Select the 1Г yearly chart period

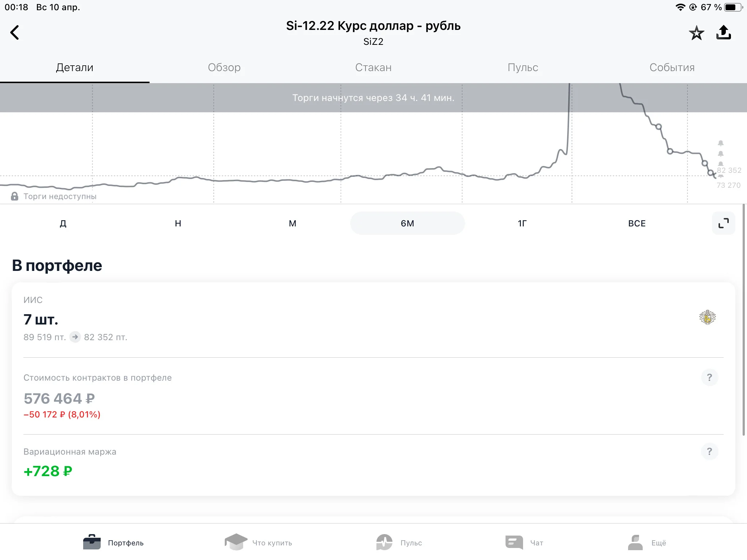pyautogui.click(x=522, y=223)
